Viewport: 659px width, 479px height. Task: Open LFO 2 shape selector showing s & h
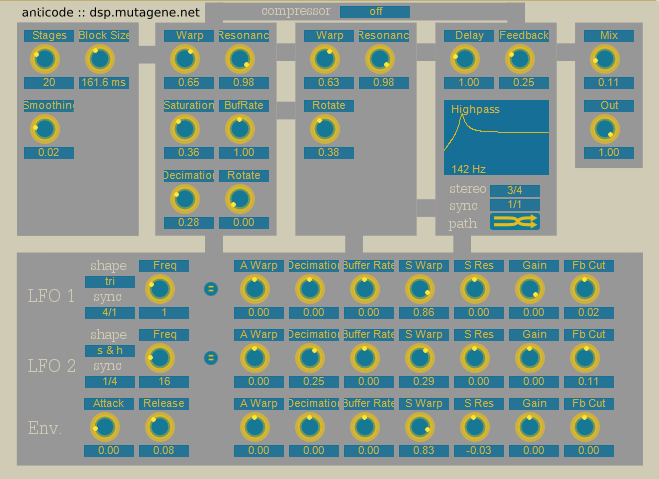110,350
